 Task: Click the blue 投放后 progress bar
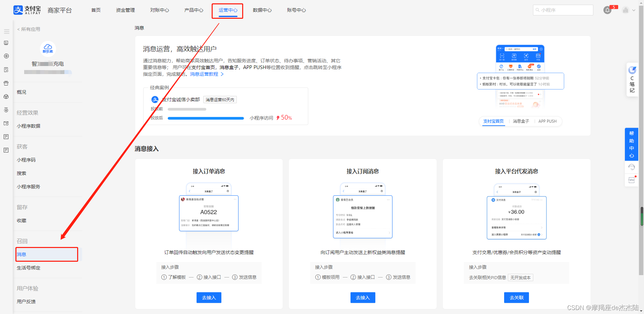pos(206,118)
